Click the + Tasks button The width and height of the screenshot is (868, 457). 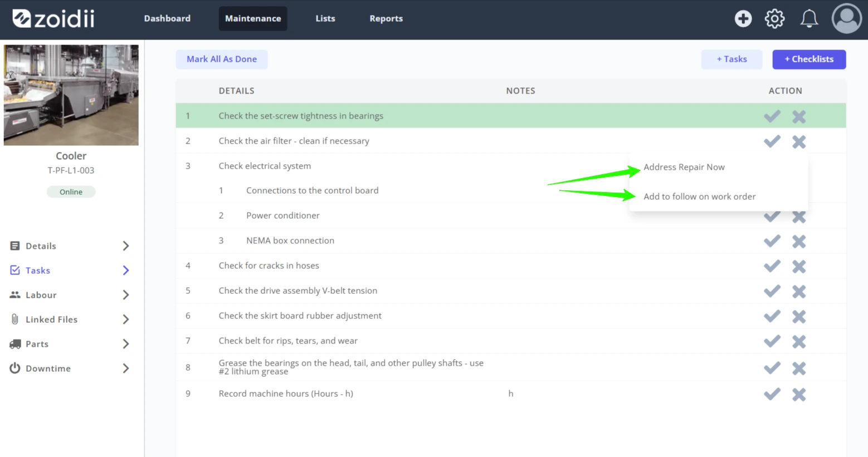pyautogui.click(x=732, y=59)
